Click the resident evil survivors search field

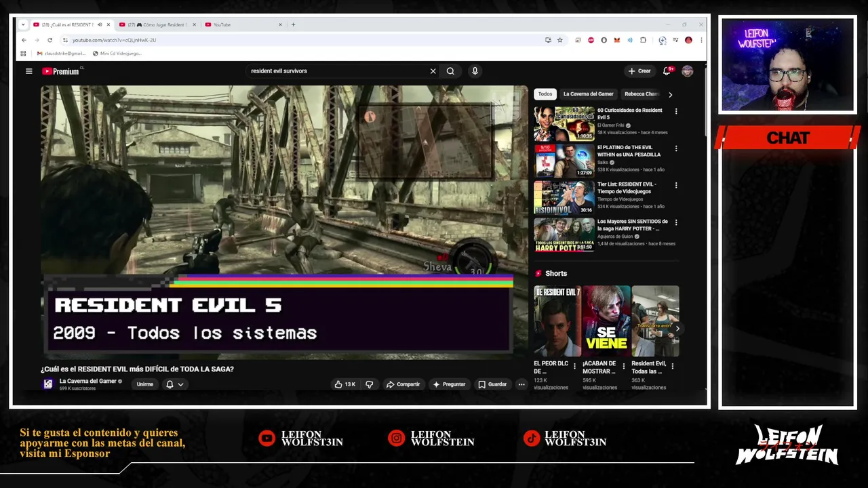tap(338, 71)
